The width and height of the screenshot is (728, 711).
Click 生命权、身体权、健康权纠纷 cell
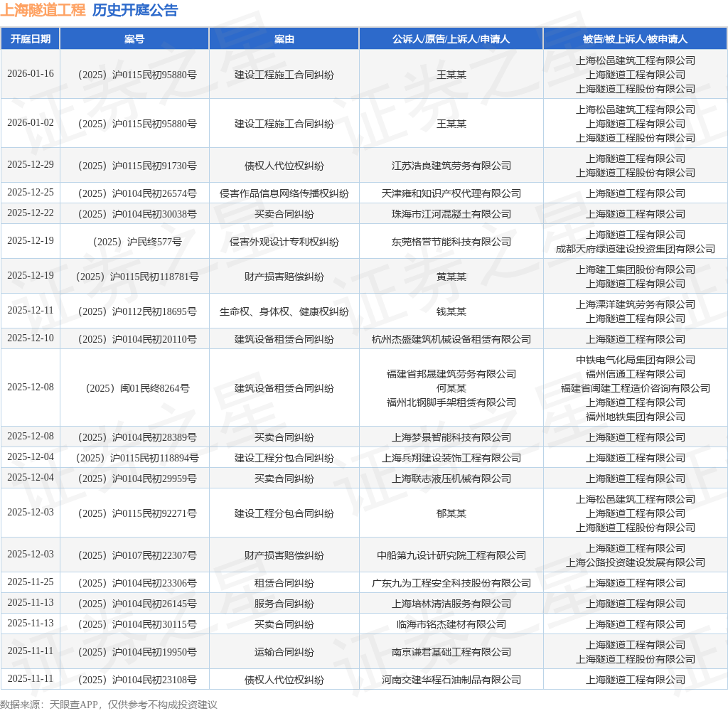pos(284,311)
